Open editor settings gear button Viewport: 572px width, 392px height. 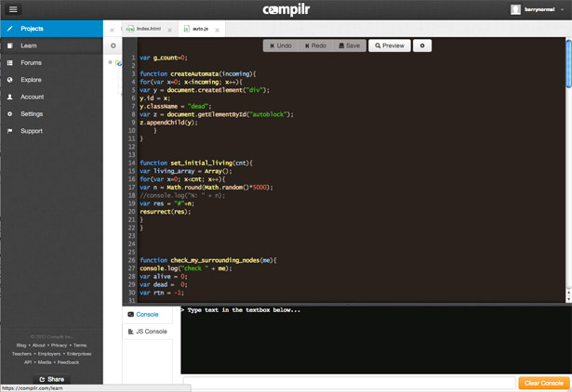point(422,46)
